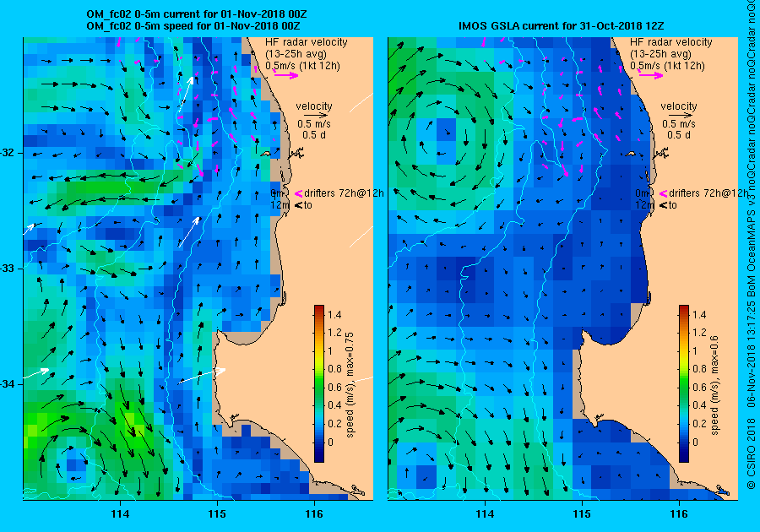Click 'HF radar velocity' label in right map
The height and width of the screenshot is (532, 760).
tap(671, 42)
